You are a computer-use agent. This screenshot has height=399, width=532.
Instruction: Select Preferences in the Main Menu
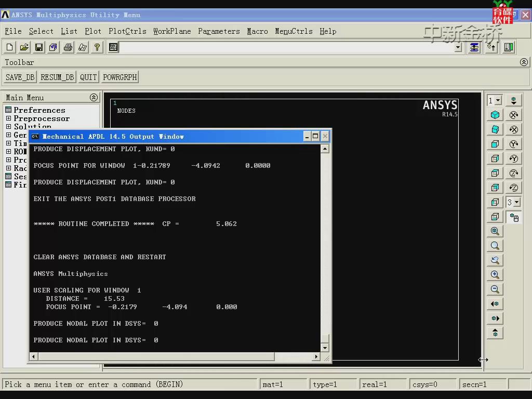tap(39, 110)
